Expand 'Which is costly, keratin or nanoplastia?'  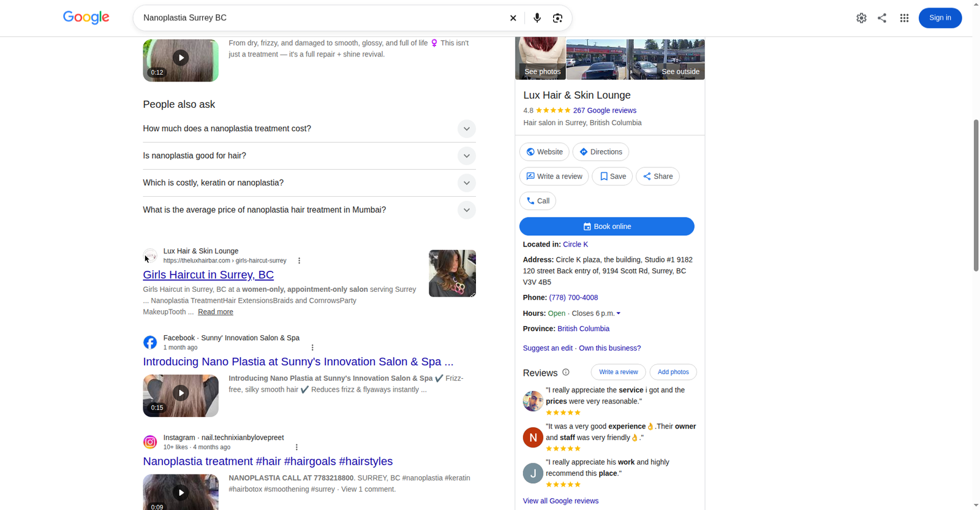pos(309,183)
